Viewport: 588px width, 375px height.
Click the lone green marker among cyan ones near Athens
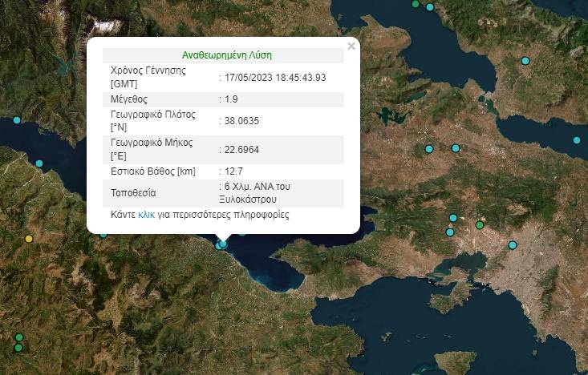click(480, 225)
